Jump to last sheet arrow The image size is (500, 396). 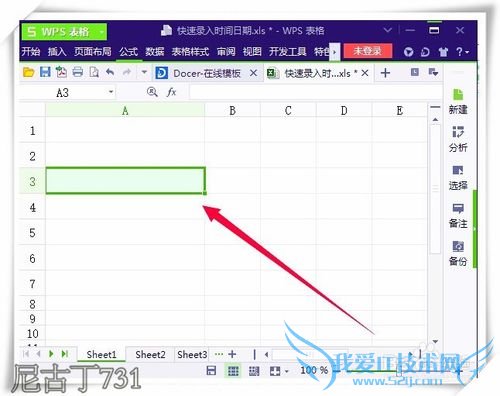point(65,354)
